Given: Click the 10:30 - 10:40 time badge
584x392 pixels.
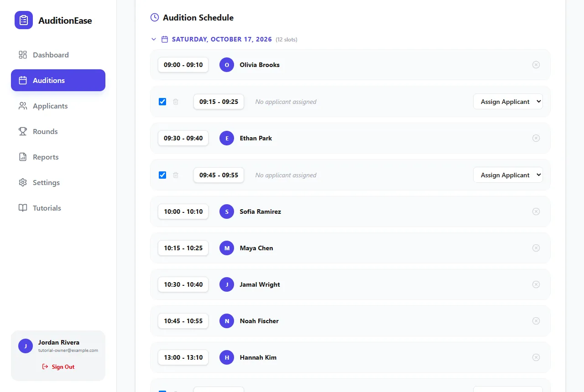Looking at the screenshot, I should point(183,284).
